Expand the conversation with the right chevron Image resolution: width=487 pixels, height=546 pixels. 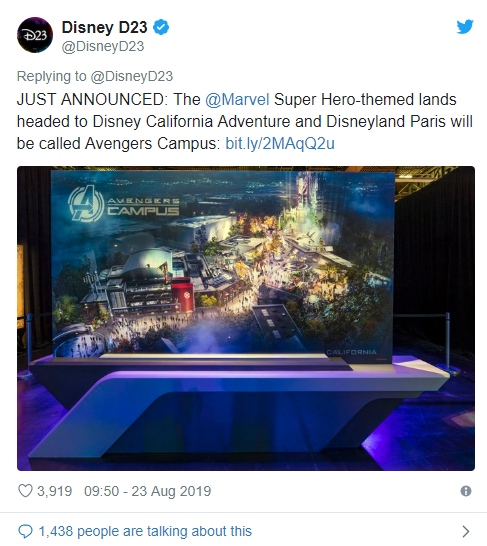pyautogui.click(x=466, y=531)
